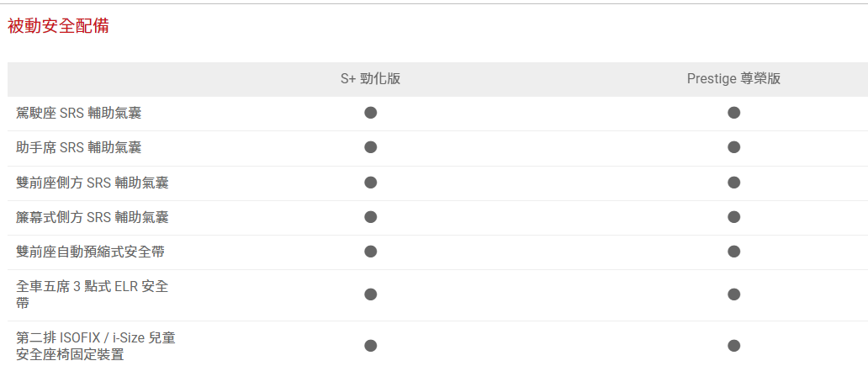Click Prestige 尊榮版 dot for 駕駛座 SRS 輔助氣囊
The width and height of the screenshot is (868, 382).
tap(733, 113)
